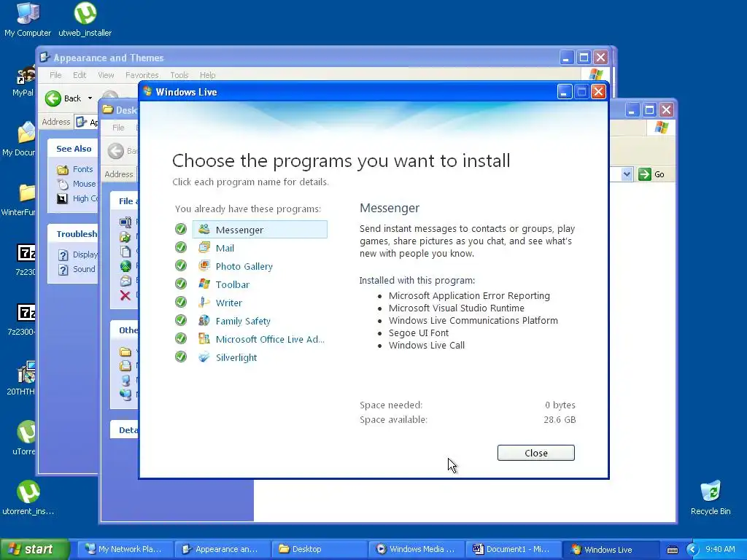Switch to Windows Media Player taskbar button

(416, 549)
